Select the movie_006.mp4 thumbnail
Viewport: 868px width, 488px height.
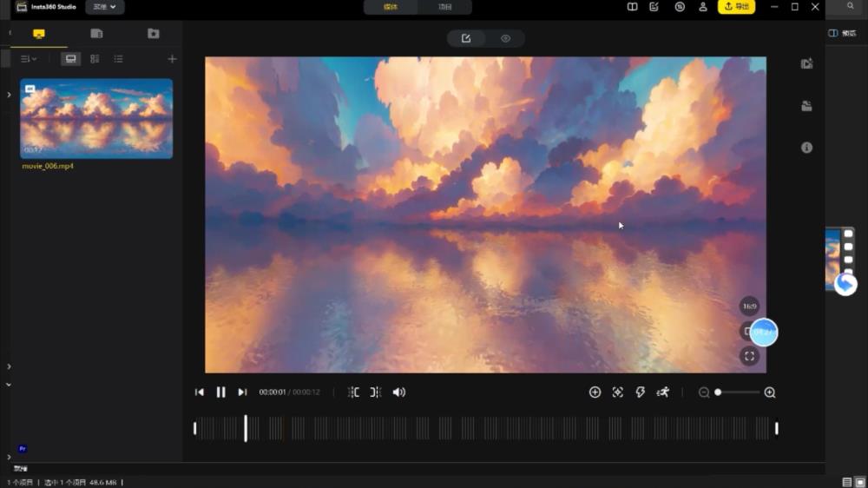(96, 119)
